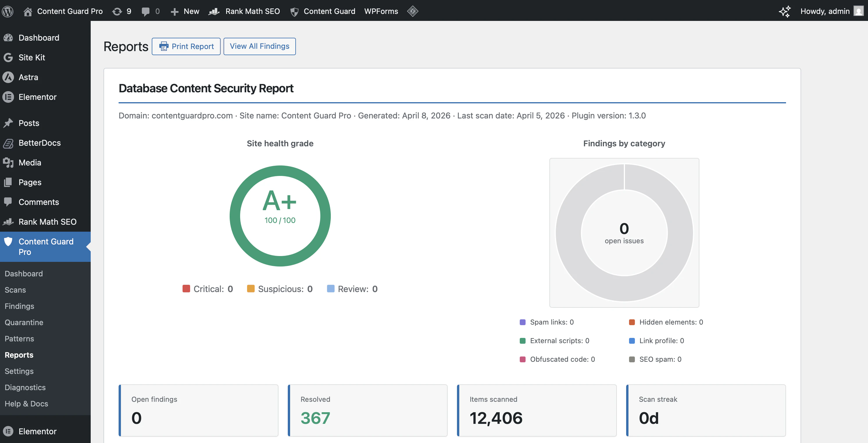The width and height of the screenshot is (868, 443).
Task: Click the red Critical legend swatch
Action: tap(186, 289)
